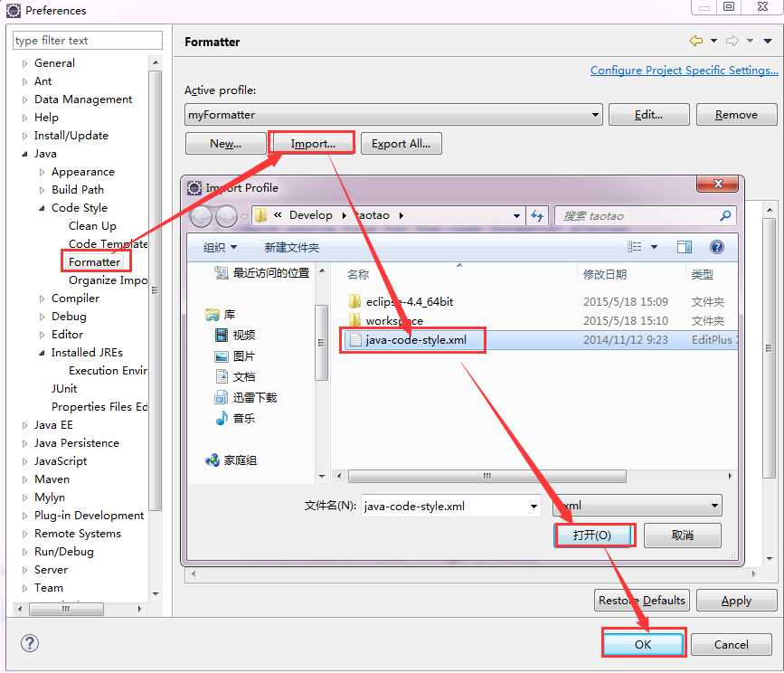Open the 音乐 library
784x673 pixels.
[x=235, y=418]
